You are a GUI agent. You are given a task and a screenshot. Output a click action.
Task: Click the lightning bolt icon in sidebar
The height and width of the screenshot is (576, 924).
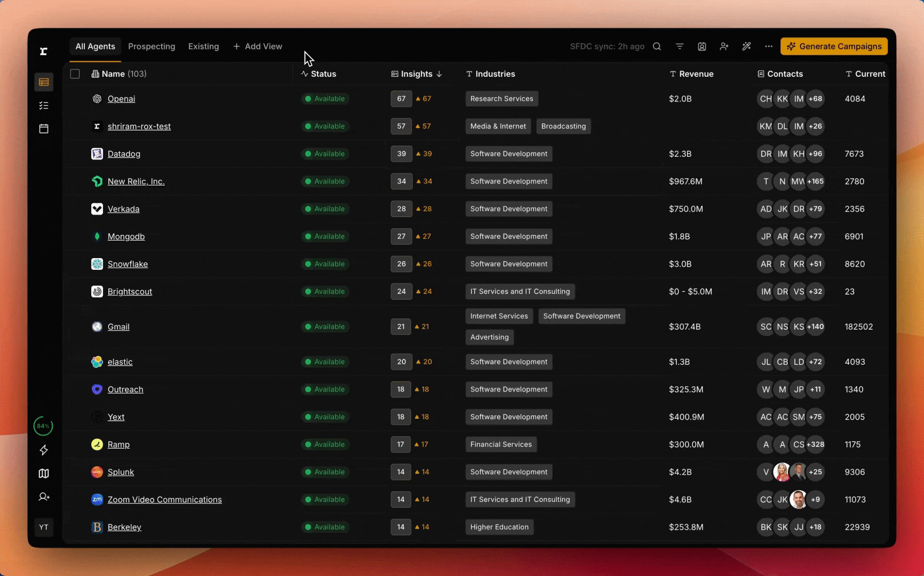point(44,450)
